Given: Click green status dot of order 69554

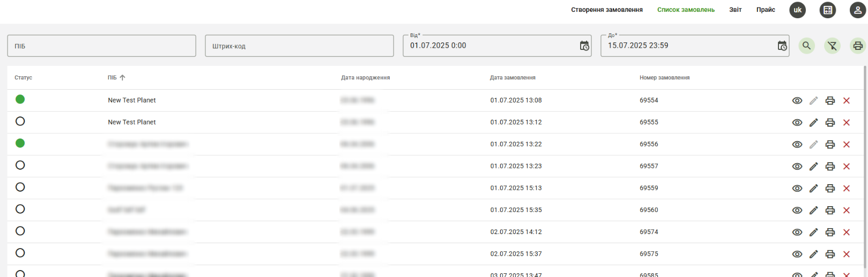Looking at the screenshot, I should (x=20, y=99).
